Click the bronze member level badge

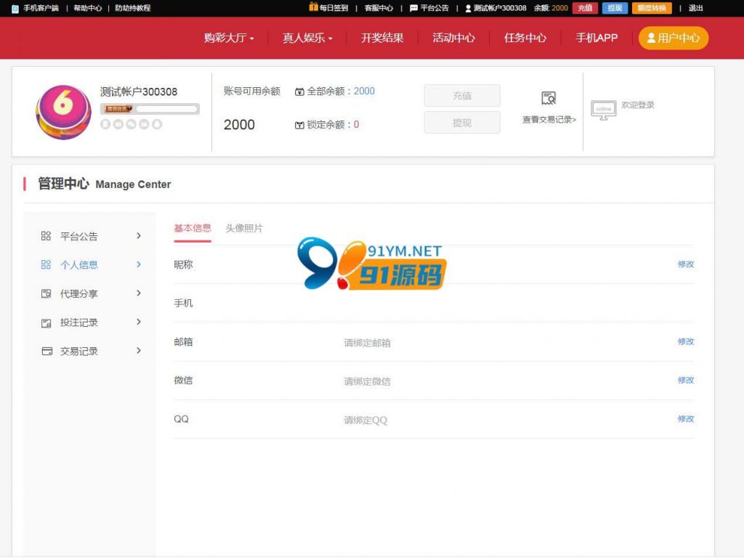tap(118, 108)
